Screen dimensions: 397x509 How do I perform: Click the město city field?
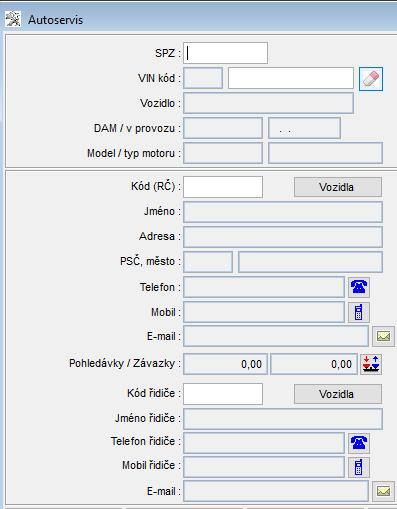point(310,262)
